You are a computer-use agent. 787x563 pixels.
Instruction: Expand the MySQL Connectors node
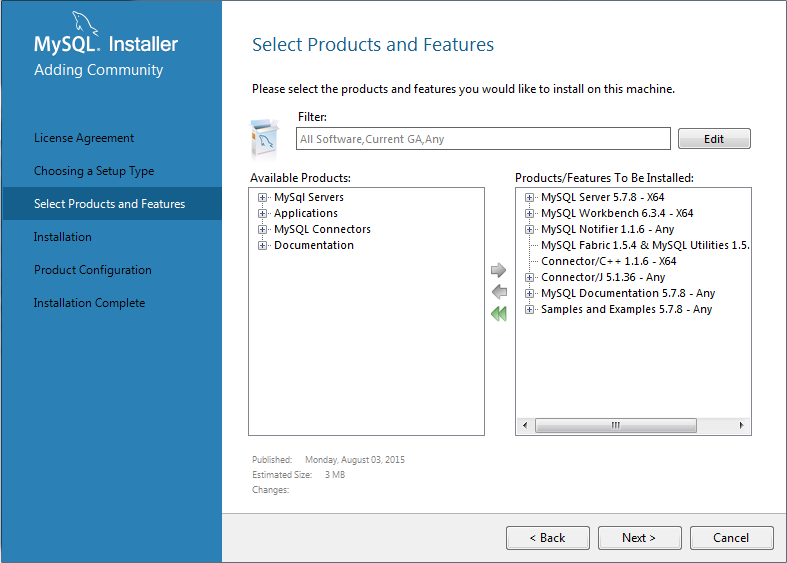pos(262,229)
